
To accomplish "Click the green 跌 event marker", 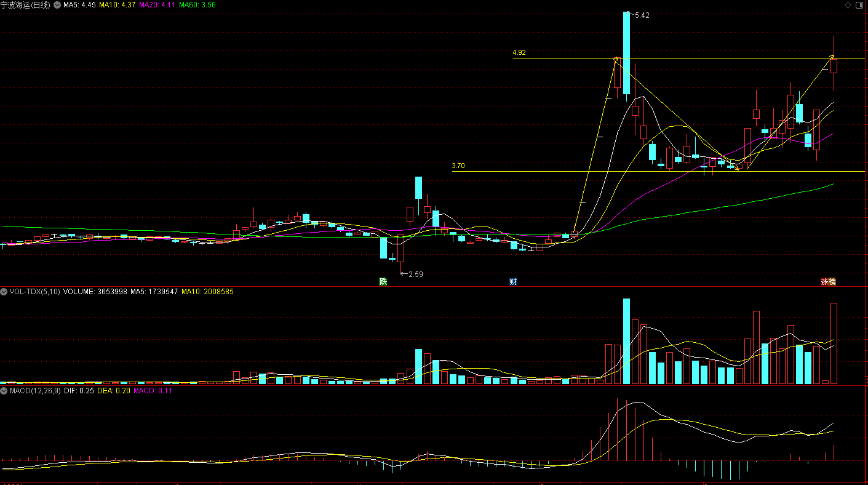I will pyautogui.click(x=383, y=282).
